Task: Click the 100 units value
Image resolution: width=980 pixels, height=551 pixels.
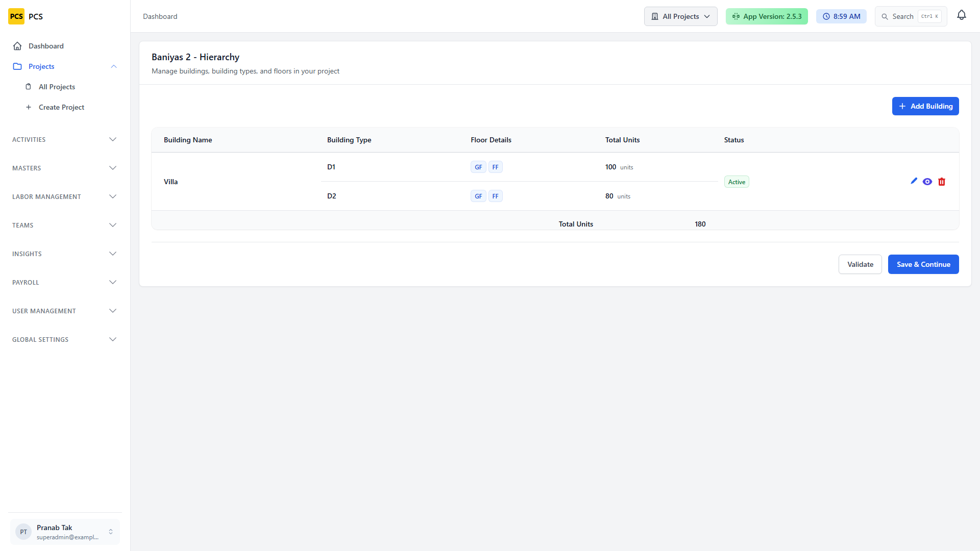Action: pyautogui.click(x=619, y=167)
